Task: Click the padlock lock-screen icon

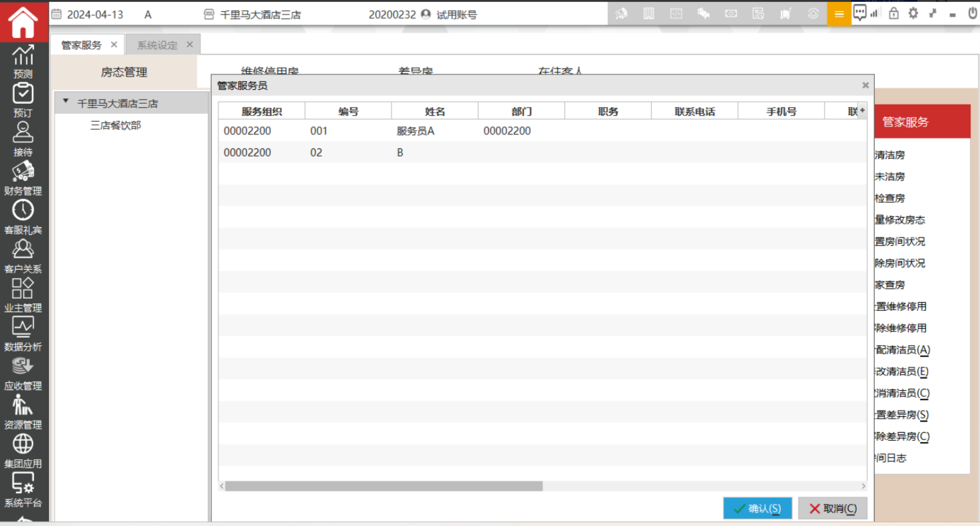Action: click(893, 13)
